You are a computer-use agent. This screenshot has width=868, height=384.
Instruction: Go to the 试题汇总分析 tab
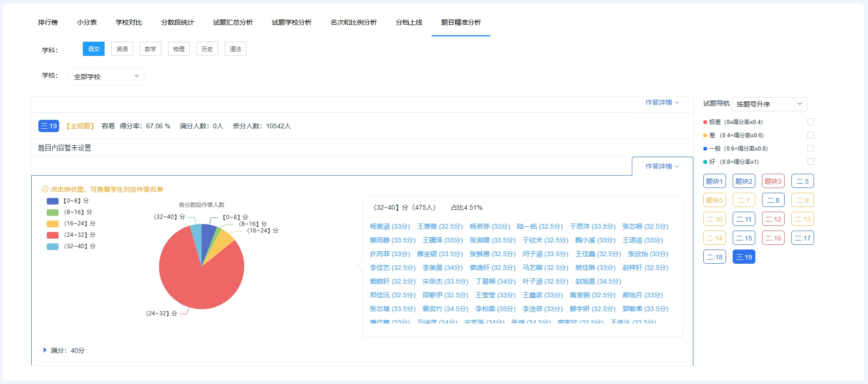[x=233, y=22]
